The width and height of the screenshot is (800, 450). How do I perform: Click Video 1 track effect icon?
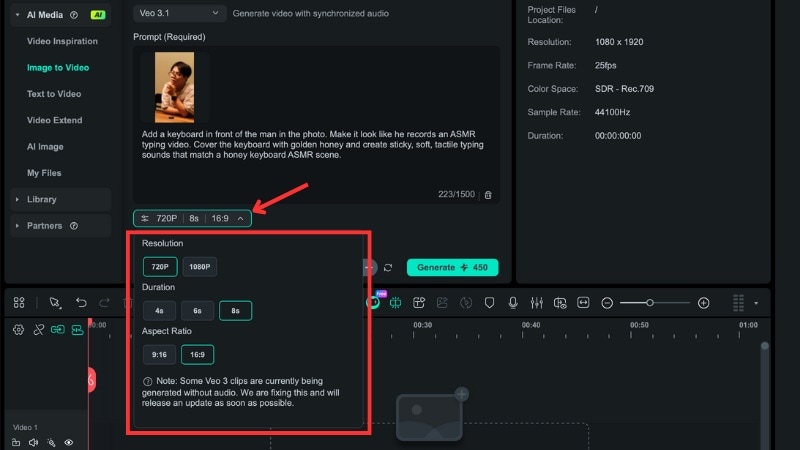pos(51,442)
